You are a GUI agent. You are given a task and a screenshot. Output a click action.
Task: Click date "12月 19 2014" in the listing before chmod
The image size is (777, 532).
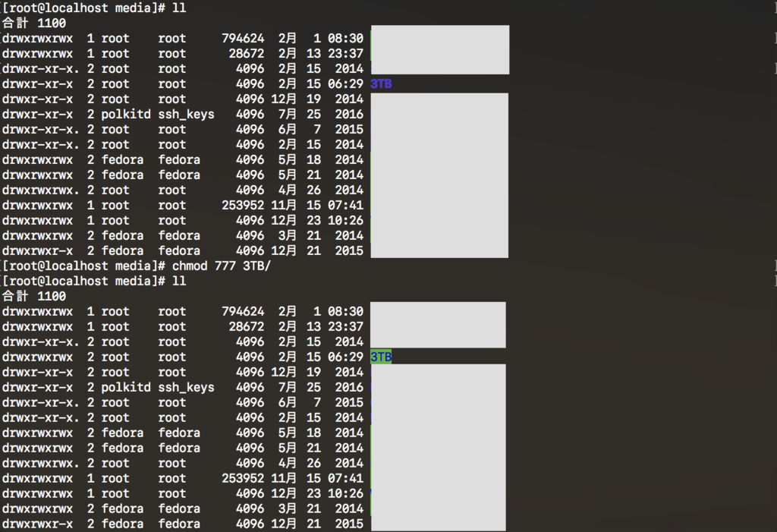(317, 99)
